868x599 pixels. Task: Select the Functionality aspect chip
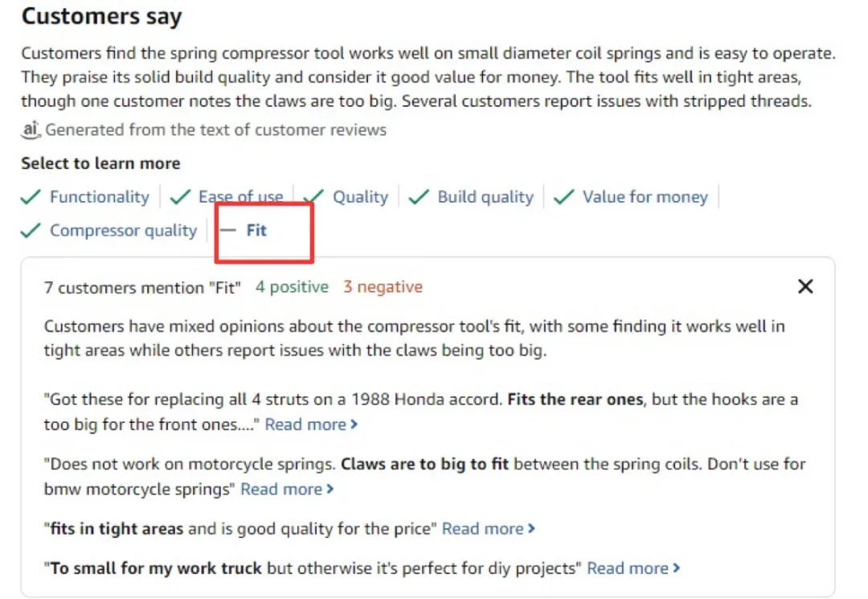tap(99, 197)
